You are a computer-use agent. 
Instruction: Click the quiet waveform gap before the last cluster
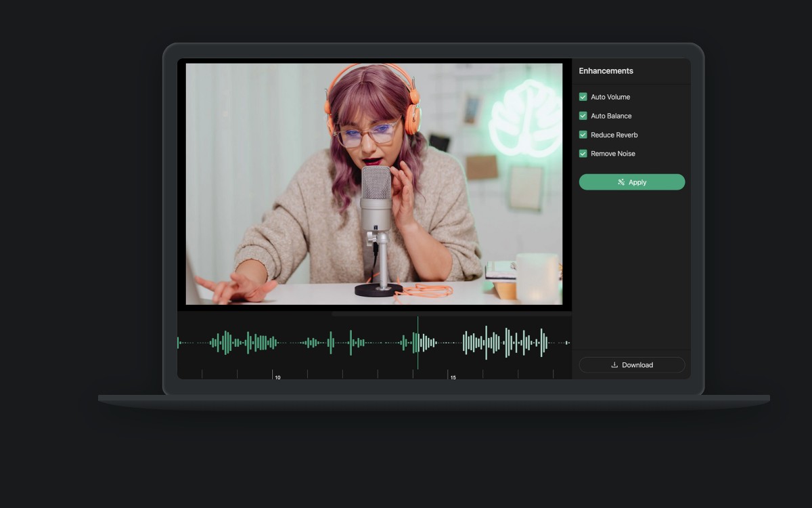(447, 342)
